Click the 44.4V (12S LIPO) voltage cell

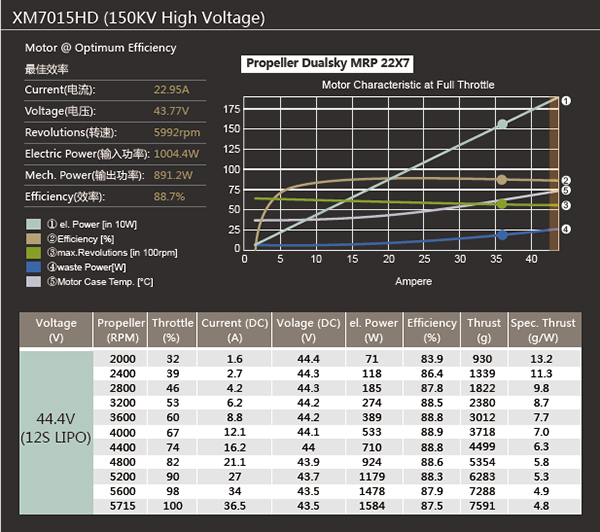(x=55, y=428)
